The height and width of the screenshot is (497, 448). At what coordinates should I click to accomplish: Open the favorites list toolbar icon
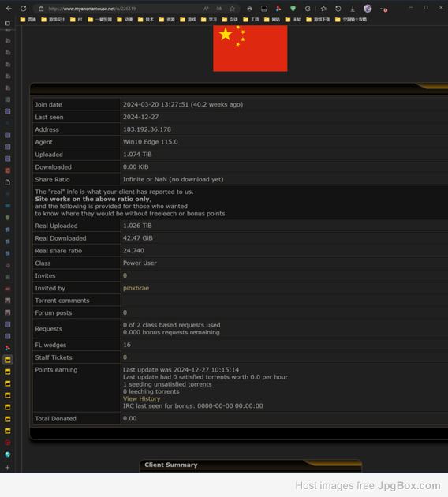pyautogui.click(x=323, y=9)
